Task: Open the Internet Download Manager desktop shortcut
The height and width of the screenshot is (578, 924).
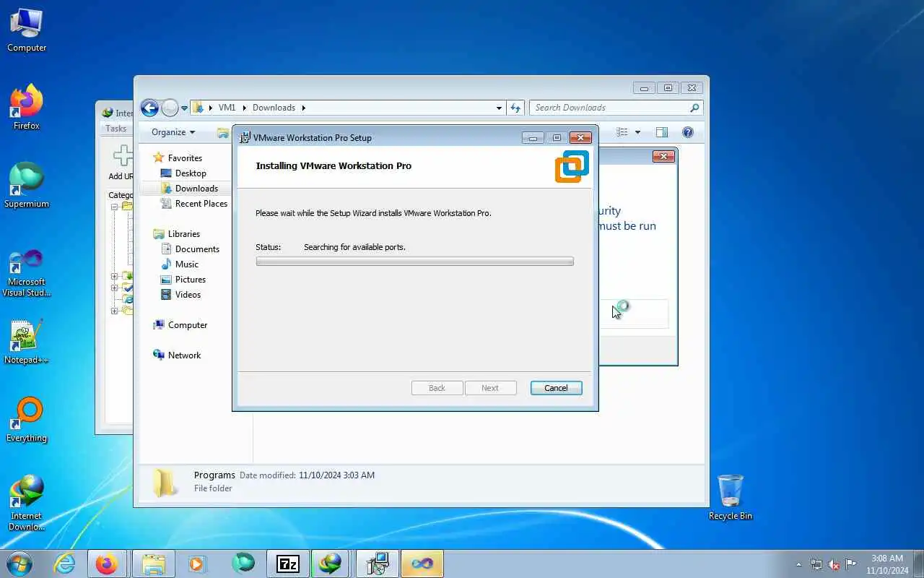Action: (27, 503)
